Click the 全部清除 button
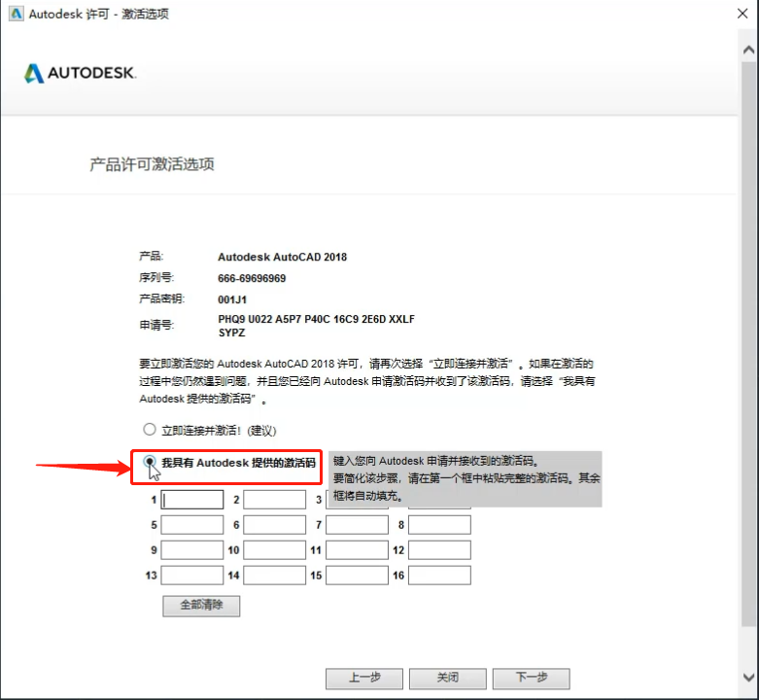 click(x=201, y=606)
